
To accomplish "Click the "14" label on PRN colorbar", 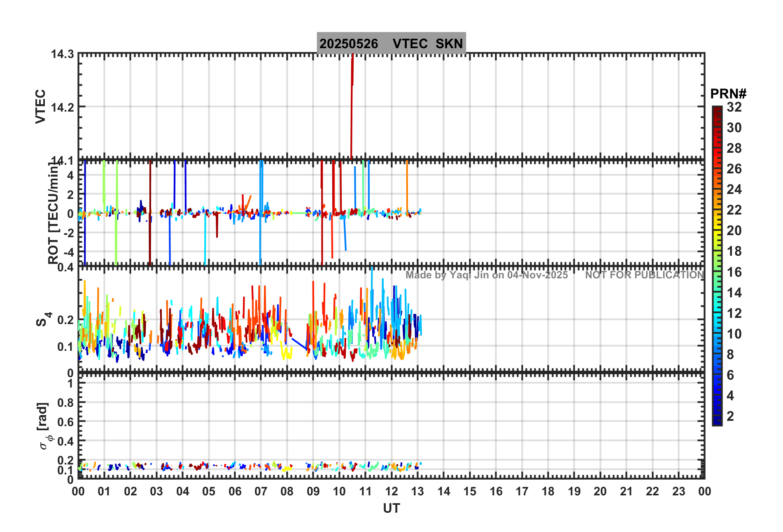I will pyautogui.click(x=734, y=293).
